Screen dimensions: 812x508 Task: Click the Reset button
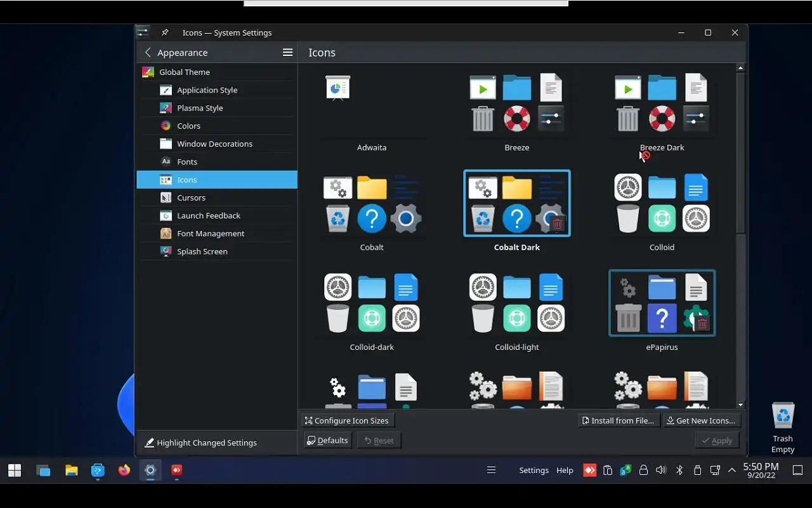379,440
